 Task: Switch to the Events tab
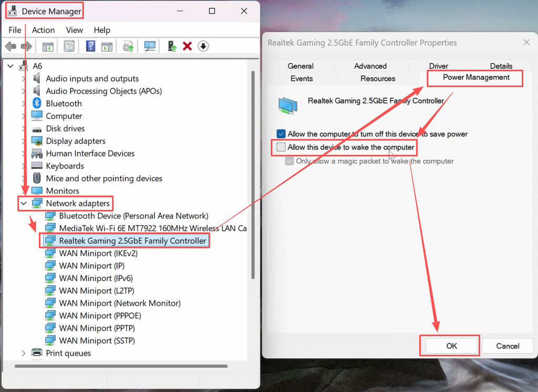[x=302, y=79]
